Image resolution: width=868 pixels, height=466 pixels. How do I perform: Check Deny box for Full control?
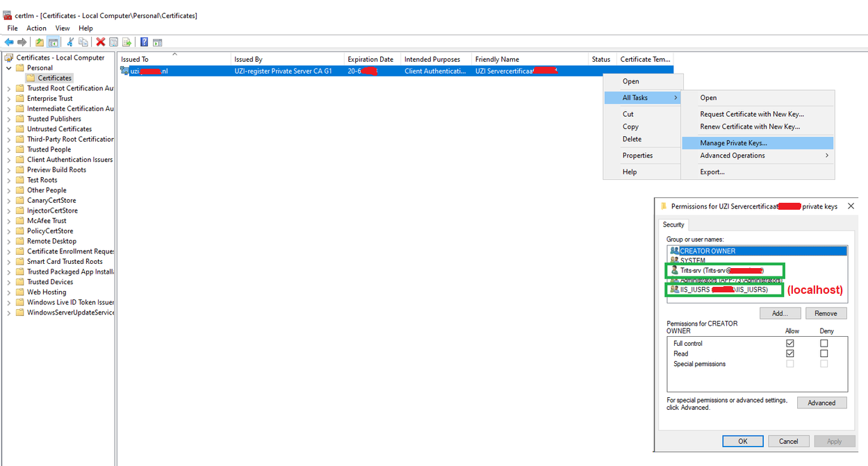point(824,343)
